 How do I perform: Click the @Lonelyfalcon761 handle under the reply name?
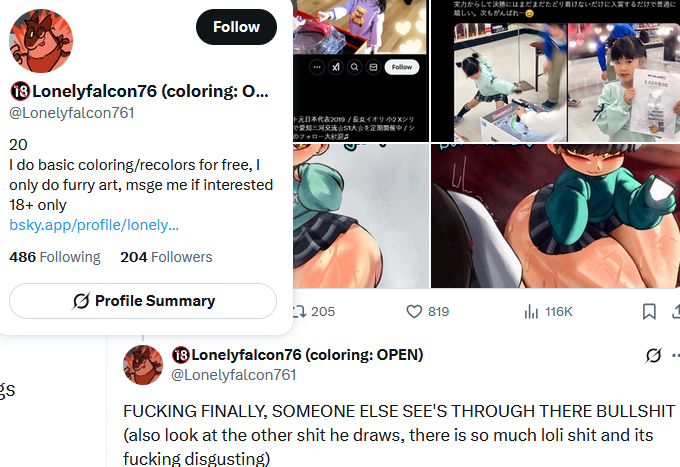tap(234, 375)
